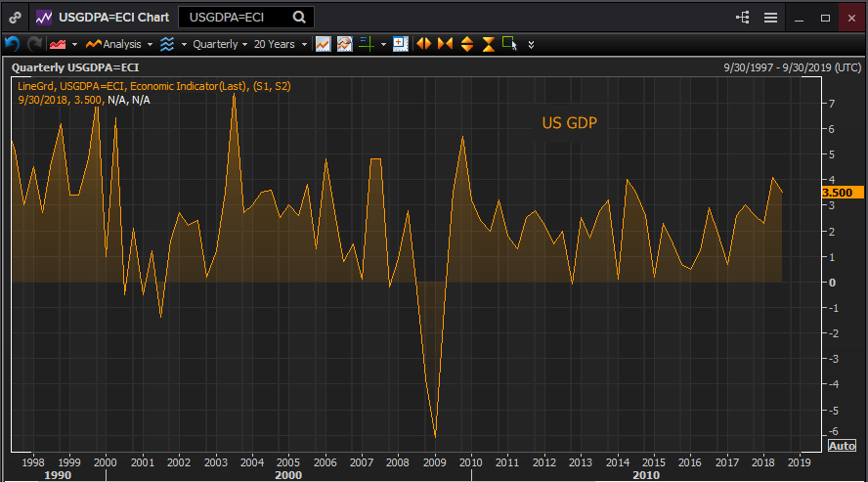Click the undo arrow in the toolbar
The width and height of the screenshot is (868, 482).
12,44
